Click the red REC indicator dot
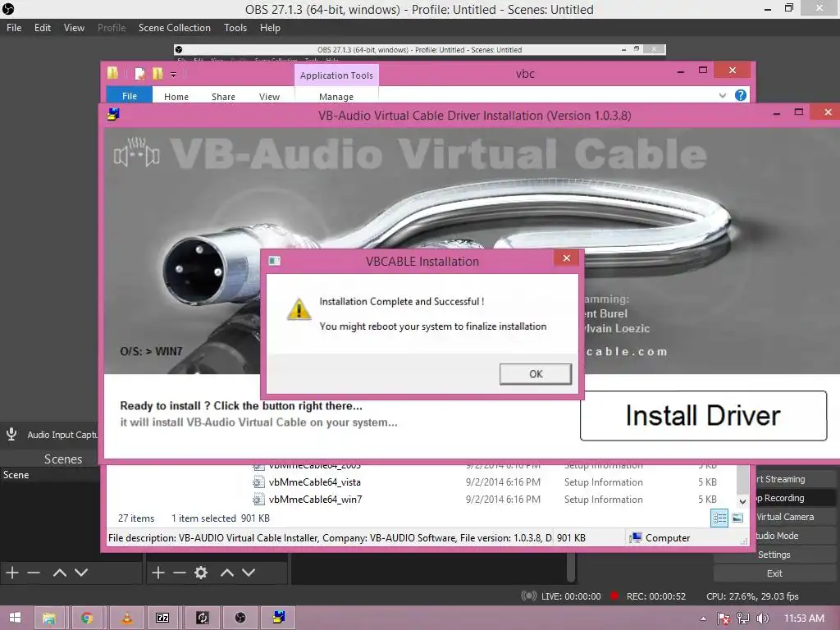840x630 pixels. tap(615, 596)
